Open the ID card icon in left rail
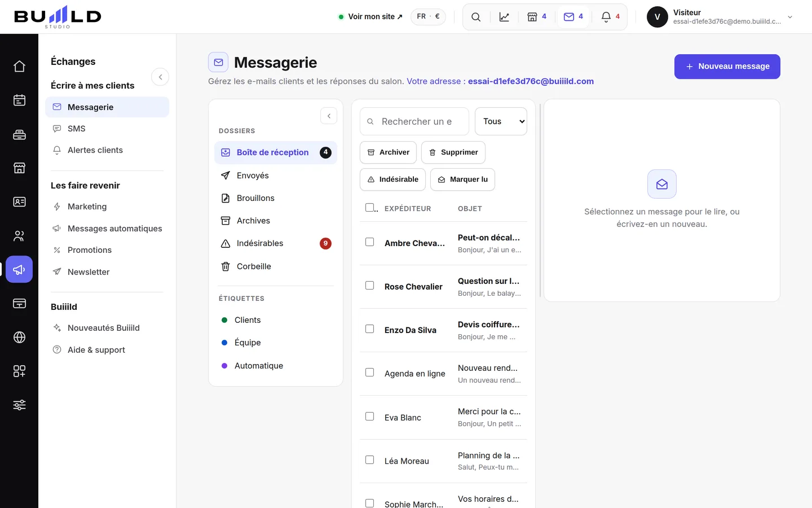 click(19, 202)
